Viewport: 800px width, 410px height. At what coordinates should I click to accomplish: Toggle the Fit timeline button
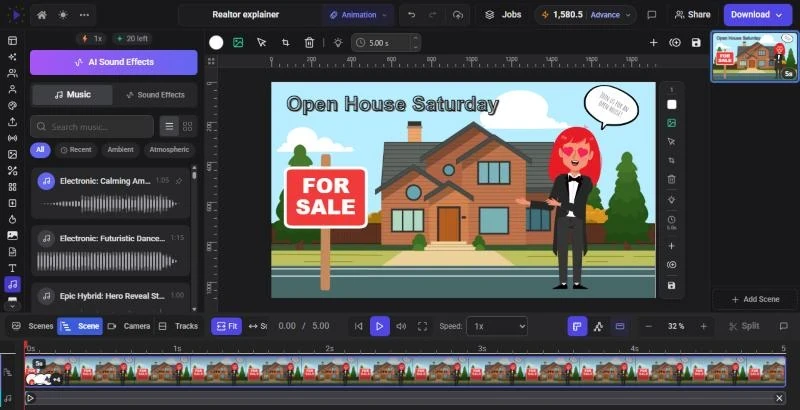(x=227, y=326)
